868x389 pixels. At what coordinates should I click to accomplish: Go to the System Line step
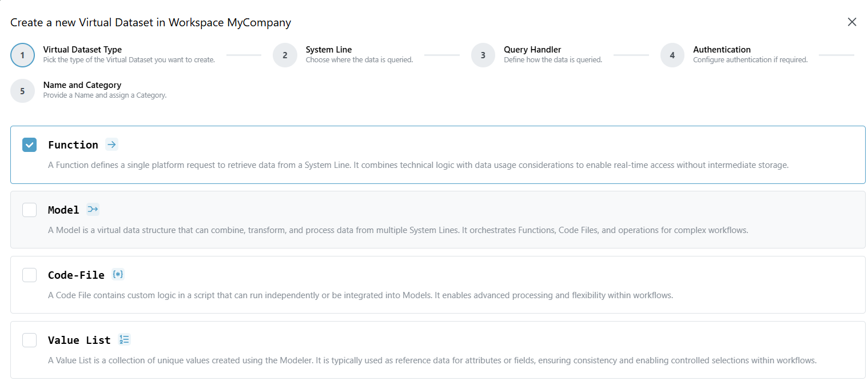329,50
